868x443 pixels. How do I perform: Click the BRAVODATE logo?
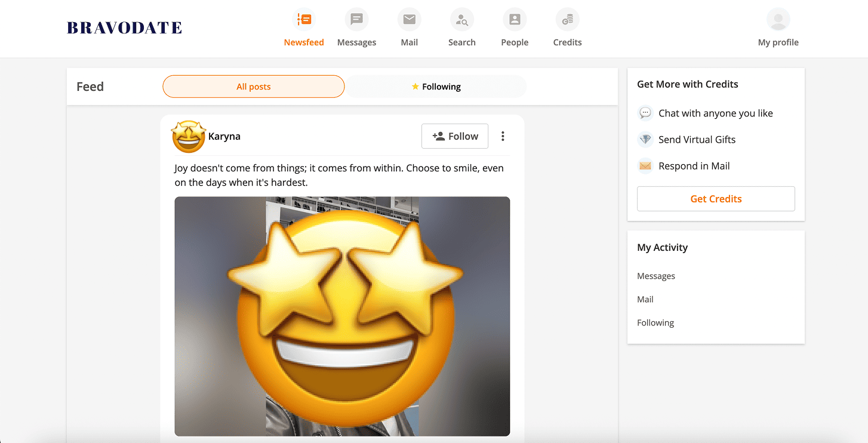coord(124,27)
